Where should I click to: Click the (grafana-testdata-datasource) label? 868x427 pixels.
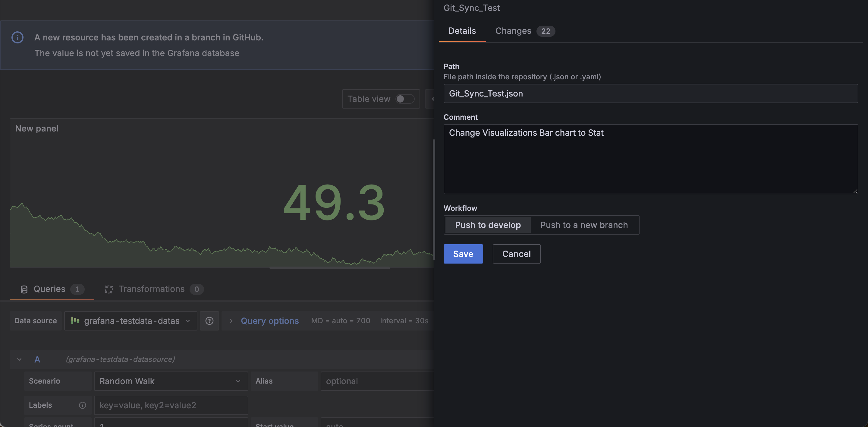tap(120, 359)
